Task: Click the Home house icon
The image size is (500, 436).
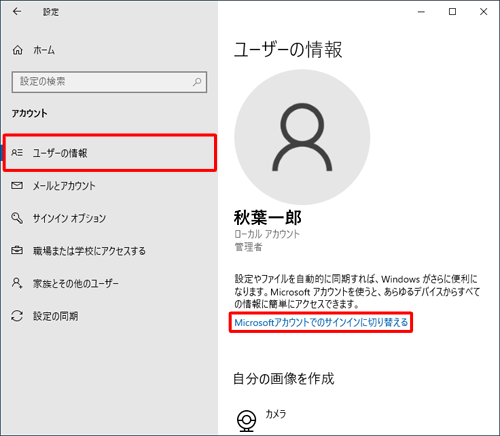Action: pos(18,50)
